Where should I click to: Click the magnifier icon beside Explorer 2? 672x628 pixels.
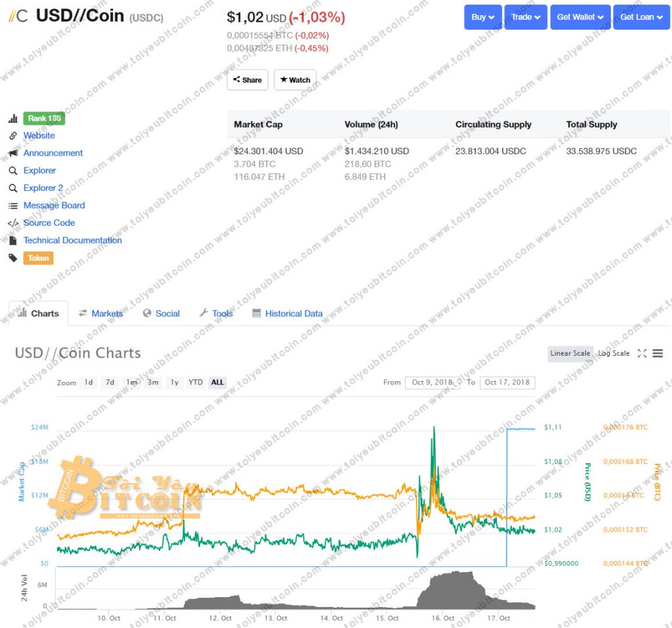coord(13,188)
